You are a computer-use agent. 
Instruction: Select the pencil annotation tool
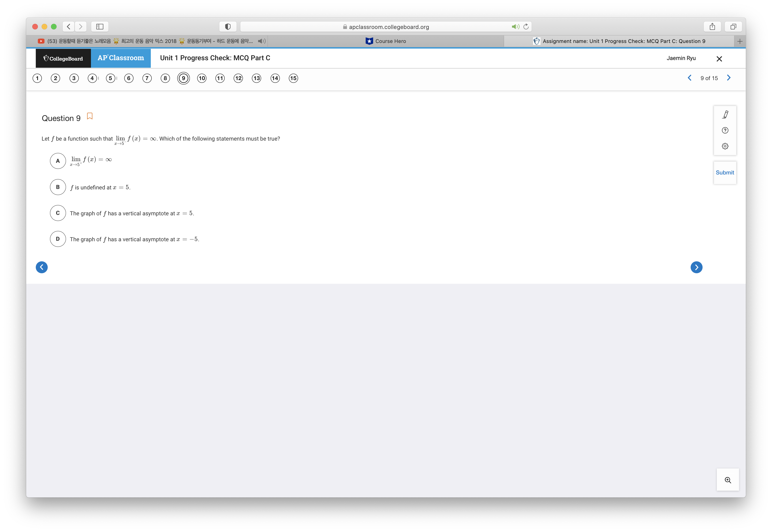point(725,114)
